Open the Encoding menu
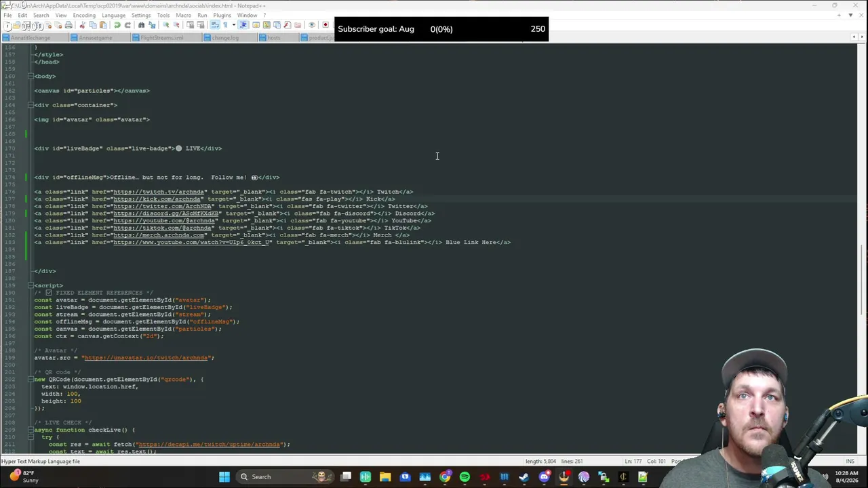 [84, 15]
